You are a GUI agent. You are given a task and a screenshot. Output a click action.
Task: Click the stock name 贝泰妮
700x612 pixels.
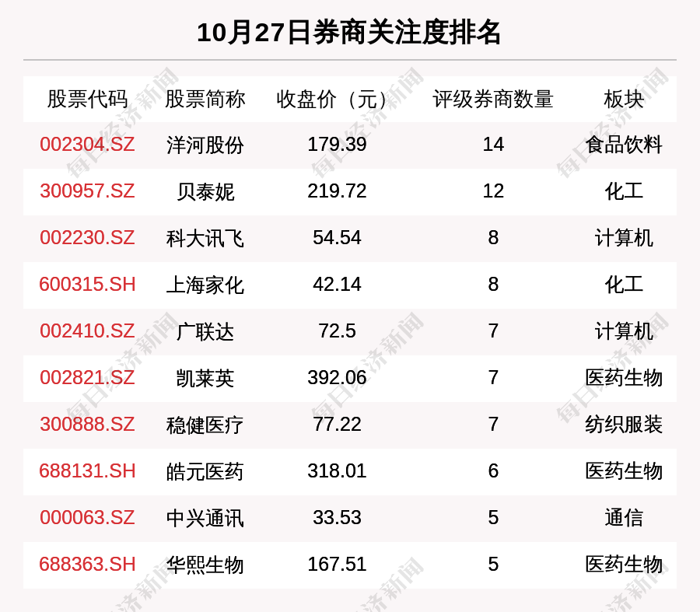coord(205,192)
